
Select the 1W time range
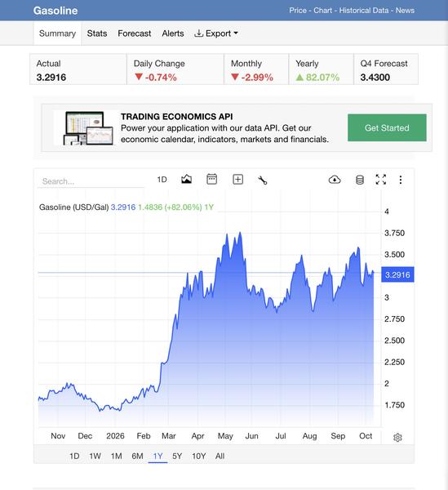pos(95,456)
